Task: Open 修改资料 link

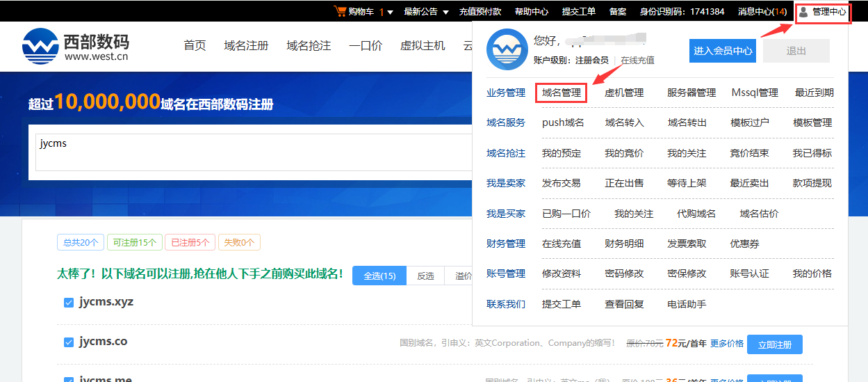Action: click(562, 273)
